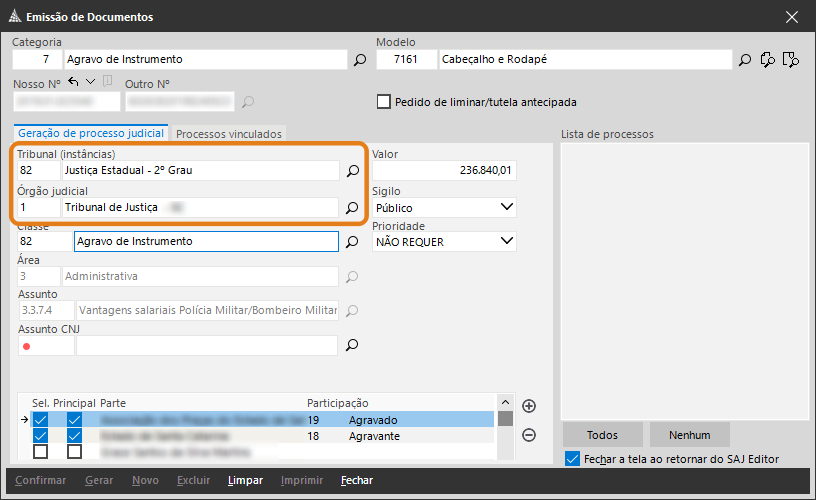Viewport: 816px width, 500px height.
Task: Click the Área lookup magnifier
Action: (352, 276)
